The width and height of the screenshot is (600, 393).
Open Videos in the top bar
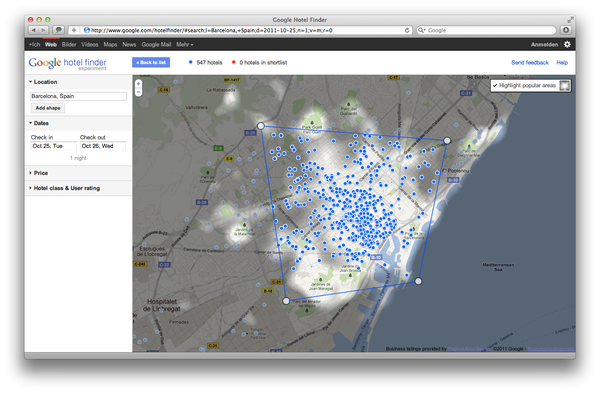tap(90, 45)
